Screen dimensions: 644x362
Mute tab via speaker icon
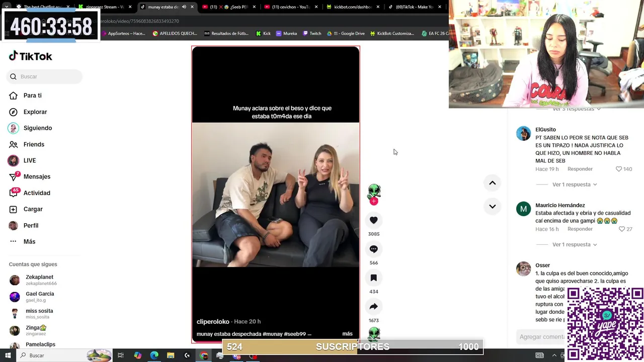(184, 7)
